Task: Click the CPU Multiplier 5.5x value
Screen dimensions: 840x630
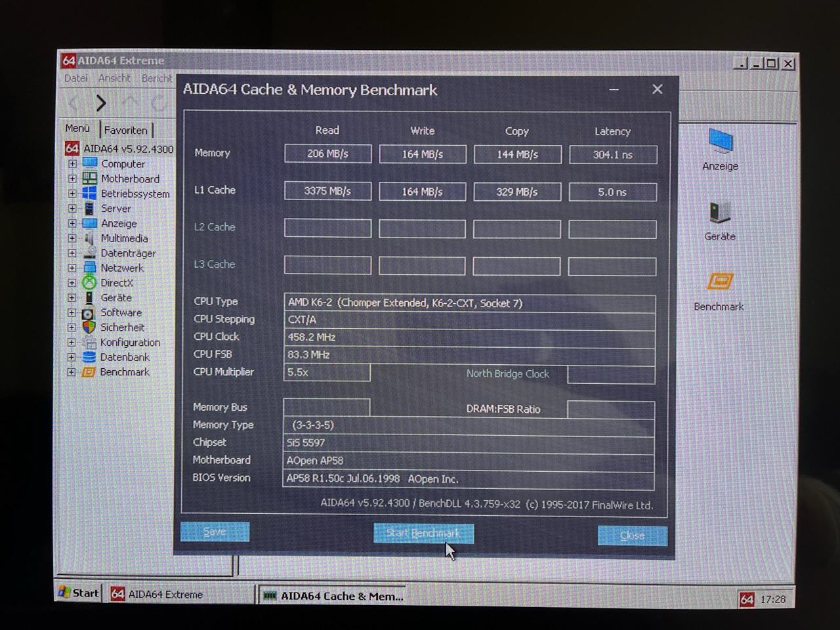Action: (327, 372)
